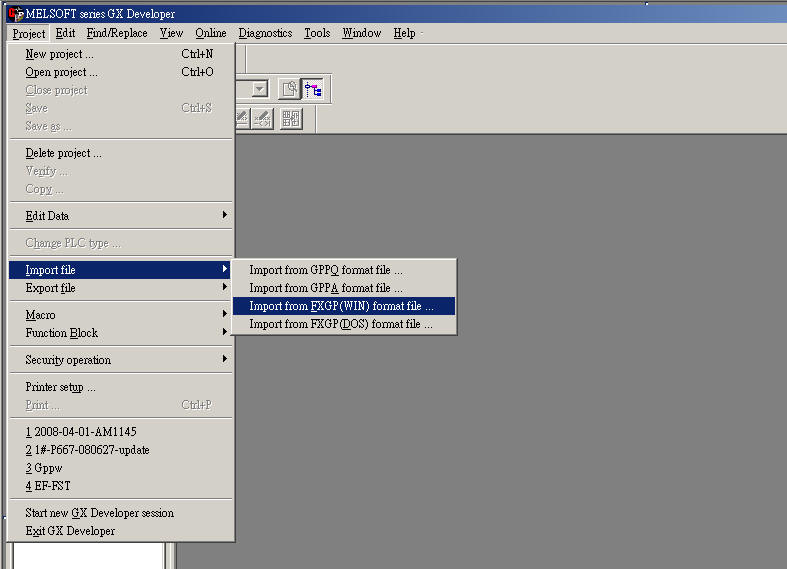Image resolution: width=787 pixels, height=569 pixels.
Task: Click Exit GX Developer
Action: click(70, 531)
